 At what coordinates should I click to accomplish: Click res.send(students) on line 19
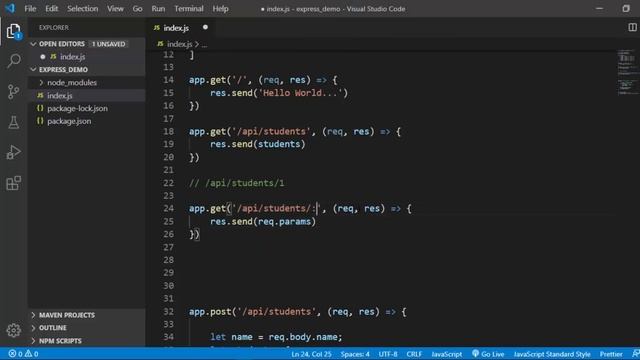tap(258, 144)
